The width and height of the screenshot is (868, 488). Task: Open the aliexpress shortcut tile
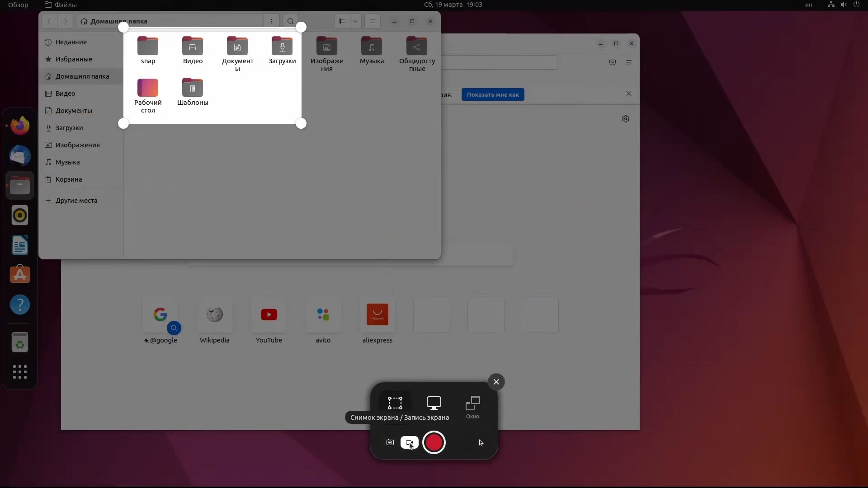click(377, 320)
